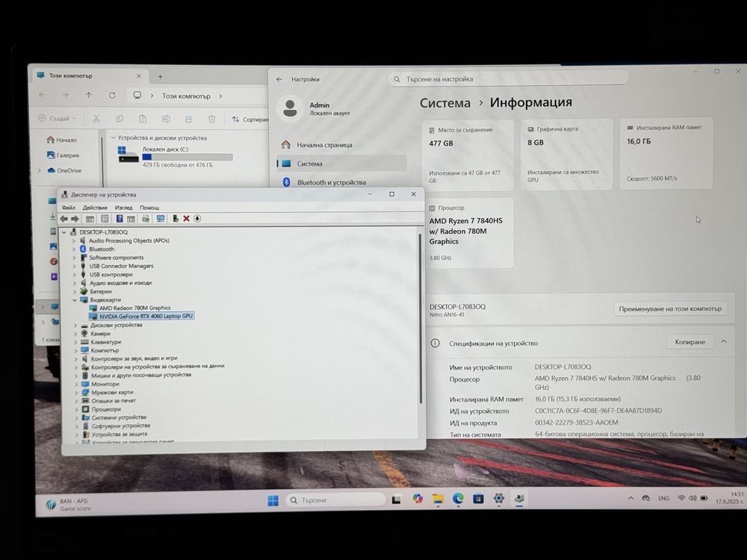Select Система in Settings sidebar
This screenshot has height=560, width=747.
[x=341, y=164]
